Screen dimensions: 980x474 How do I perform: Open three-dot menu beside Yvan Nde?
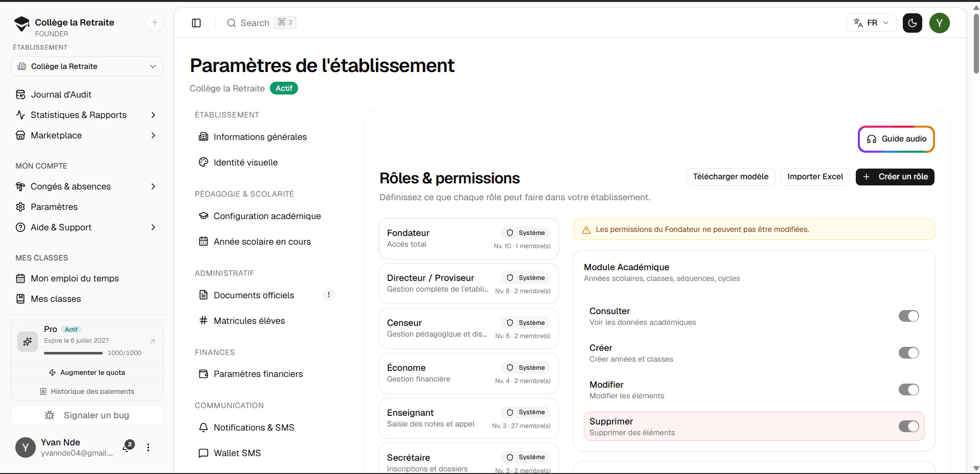(148, 447)
